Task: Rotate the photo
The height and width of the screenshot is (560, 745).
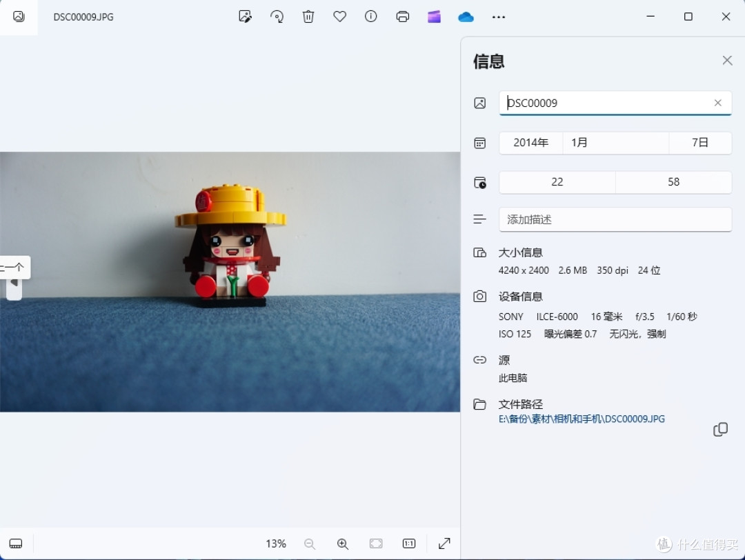Action: [x=277, y=17]
